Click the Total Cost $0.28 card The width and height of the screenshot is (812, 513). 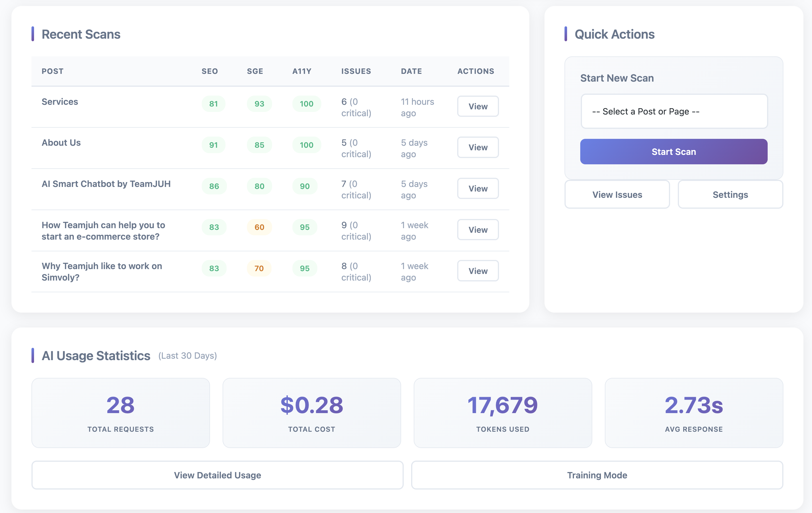click(x=312, y=413)
